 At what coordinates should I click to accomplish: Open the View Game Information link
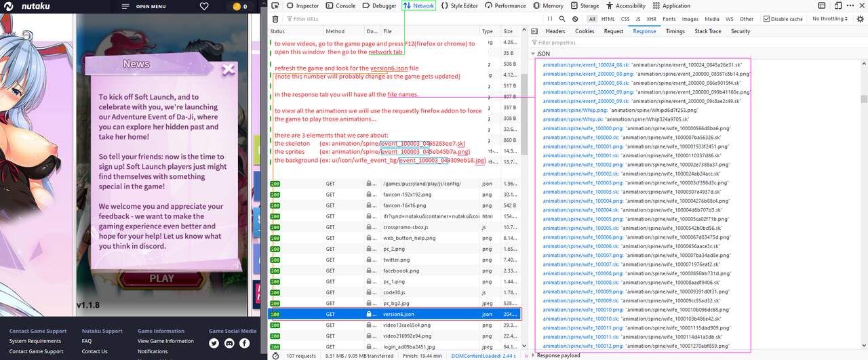pos(165,341)
